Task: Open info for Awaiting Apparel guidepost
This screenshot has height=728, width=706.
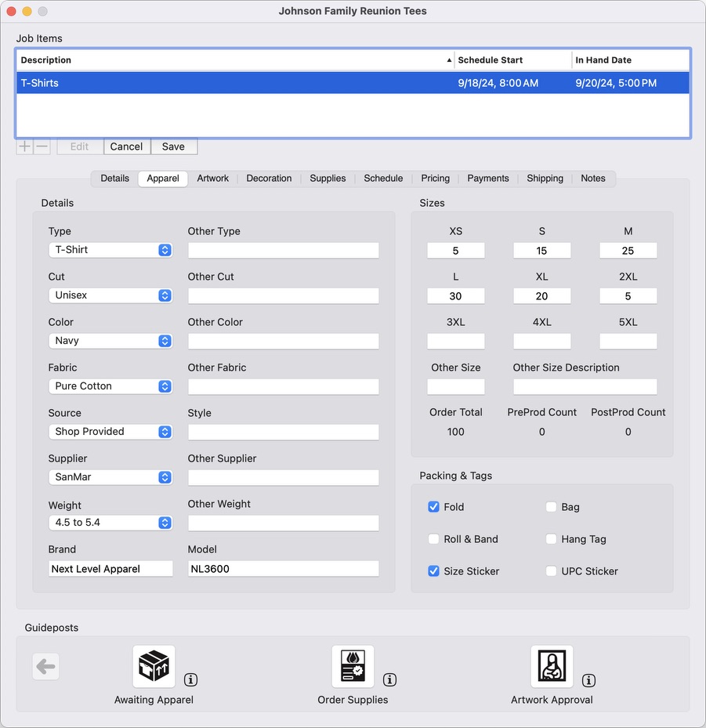Action: tap(190, 679)
